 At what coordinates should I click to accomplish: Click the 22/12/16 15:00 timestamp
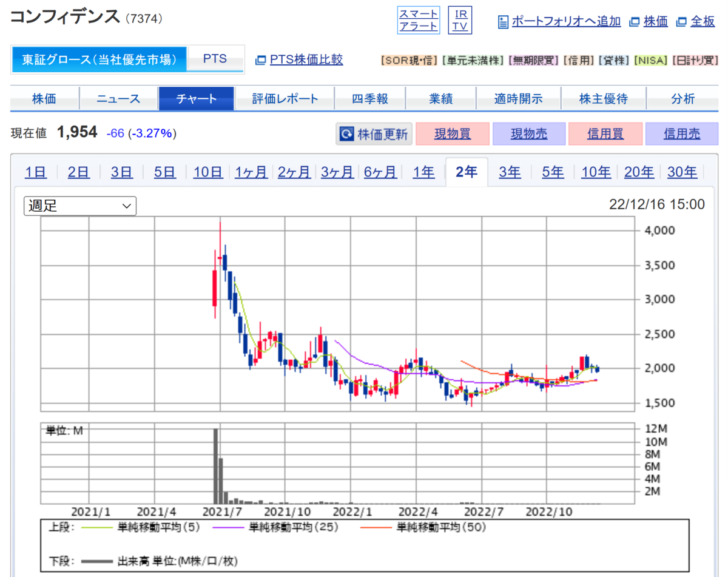657,204
